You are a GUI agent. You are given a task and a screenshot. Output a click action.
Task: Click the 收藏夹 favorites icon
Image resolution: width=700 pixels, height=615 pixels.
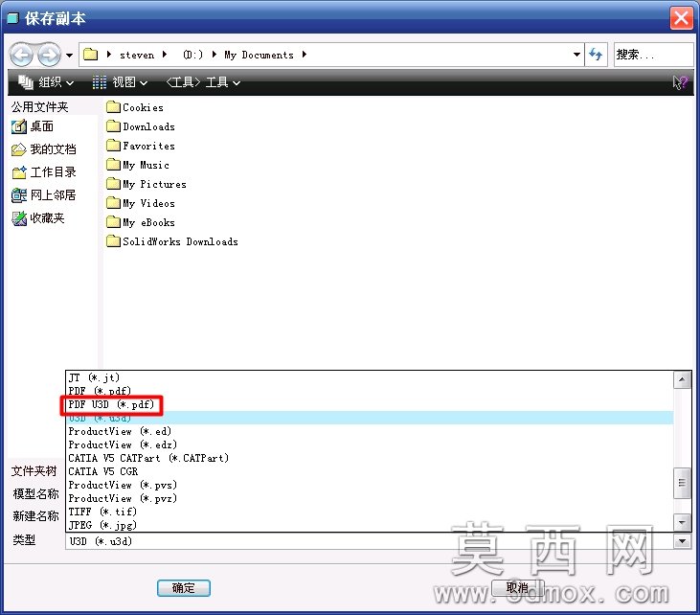(x=19, y=218)
